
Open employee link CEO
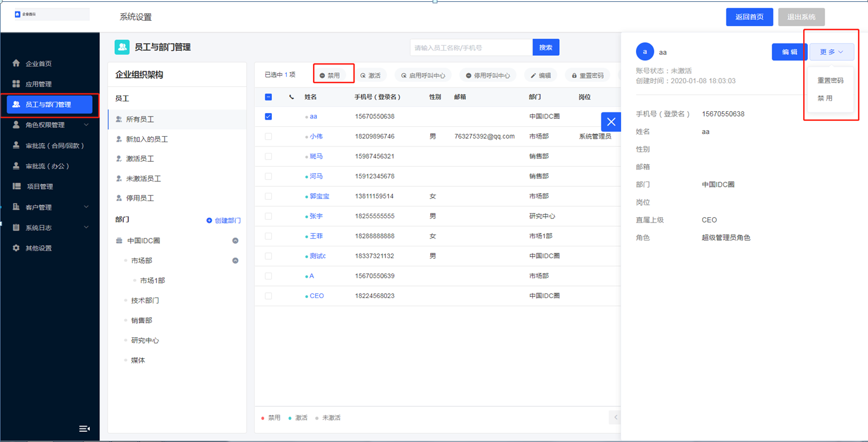pyautogui.click(x=317, y=296)
